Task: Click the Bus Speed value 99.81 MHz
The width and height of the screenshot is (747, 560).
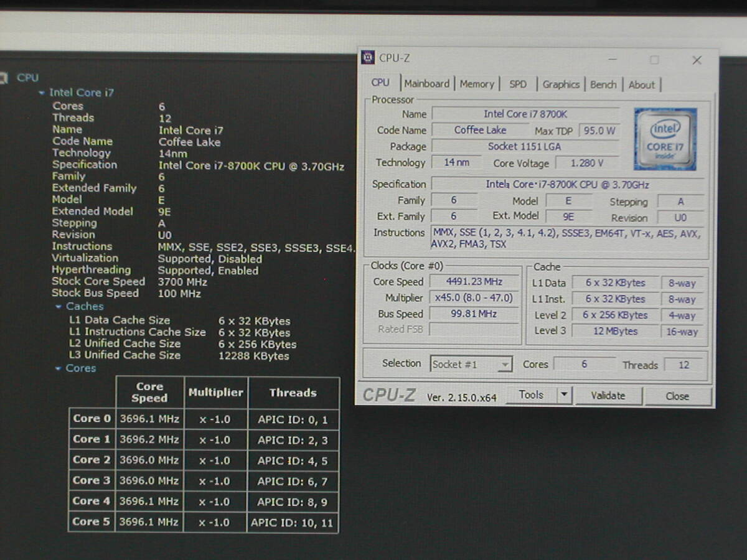Action: click(x=474, y=314)
